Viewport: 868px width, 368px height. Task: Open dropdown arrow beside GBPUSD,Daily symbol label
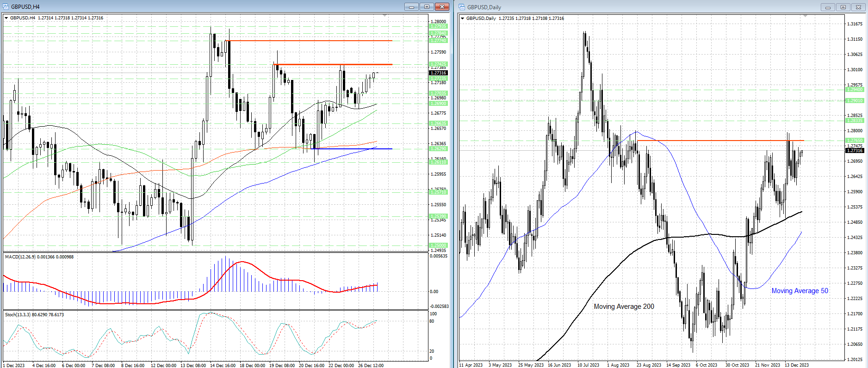(463, 18)
